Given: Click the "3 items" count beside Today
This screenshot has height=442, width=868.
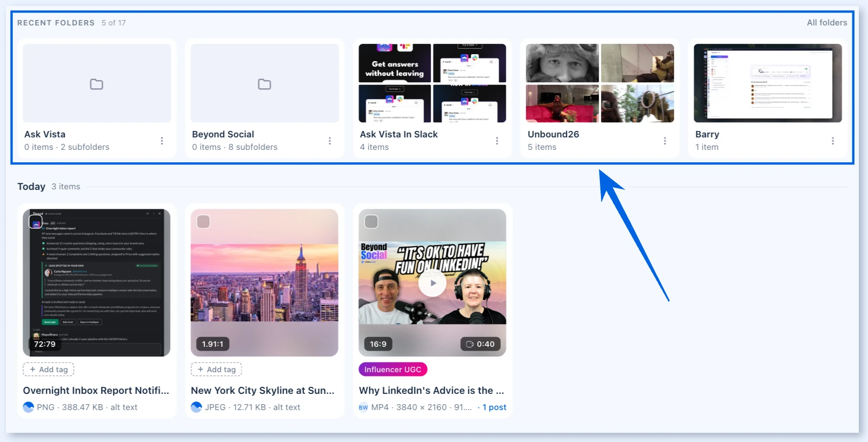Looking at the screenshot, I should click(66, 187).
